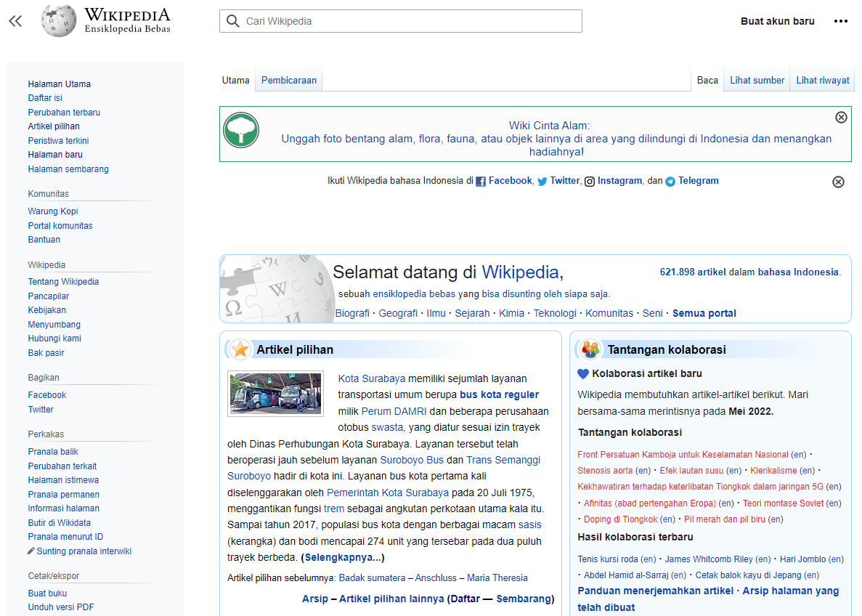Open Trans Semanggi Suroboyo link
This screenshot has width=862, height=616.
coord(383,468)
